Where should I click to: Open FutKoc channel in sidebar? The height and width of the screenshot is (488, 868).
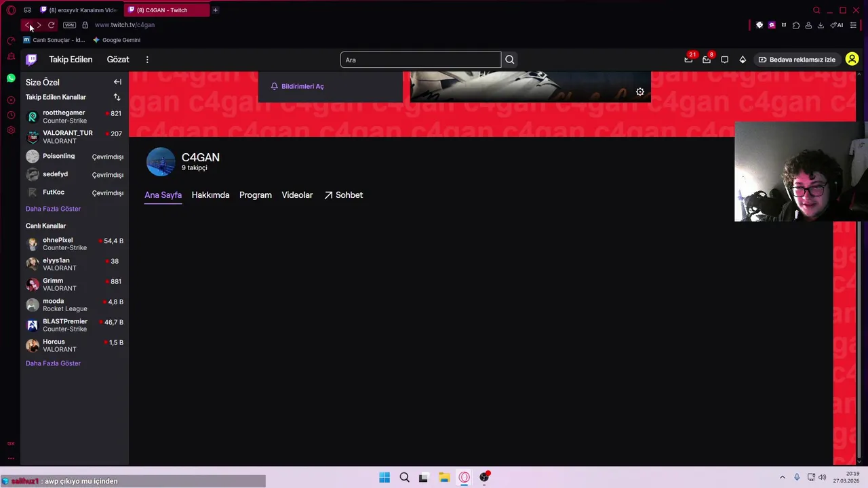pos(75,193)
